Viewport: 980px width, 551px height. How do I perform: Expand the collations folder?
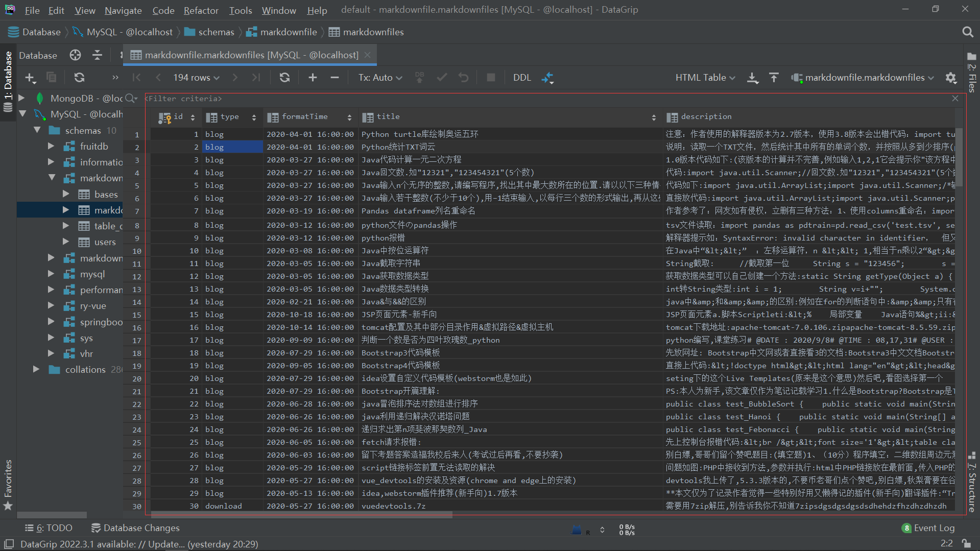coord(36,369)
